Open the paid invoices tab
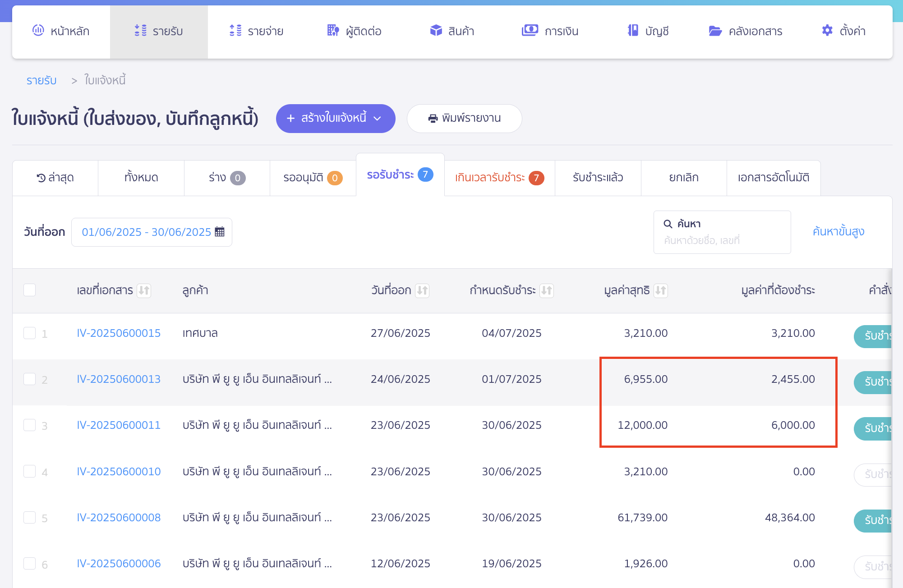 [x=598, y=178]
